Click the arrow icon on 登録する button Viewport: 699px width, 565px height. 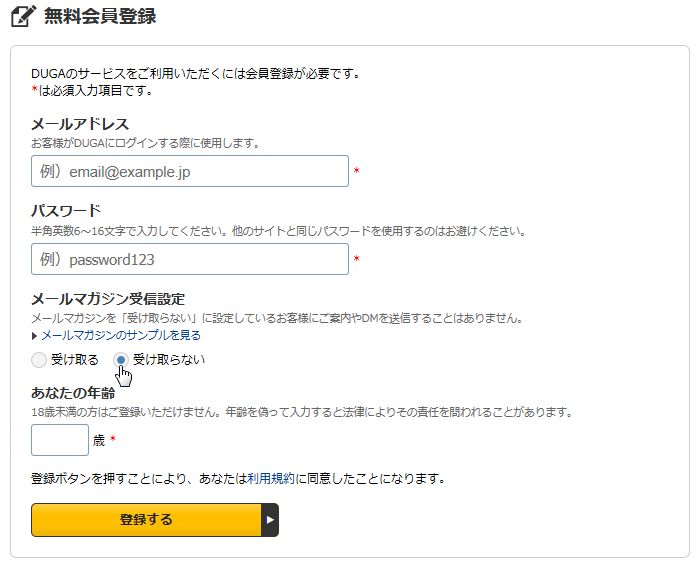pos(270,520)
